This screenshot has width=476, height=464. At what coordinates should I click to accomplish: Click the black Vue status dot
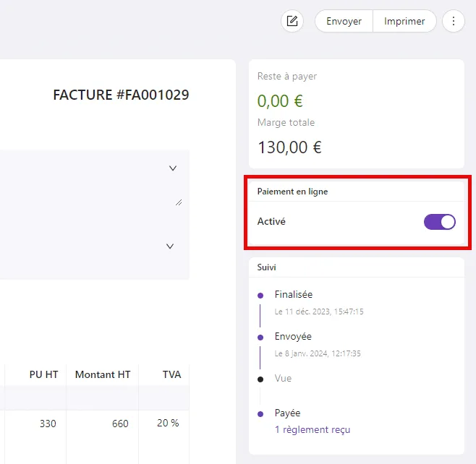260,379
